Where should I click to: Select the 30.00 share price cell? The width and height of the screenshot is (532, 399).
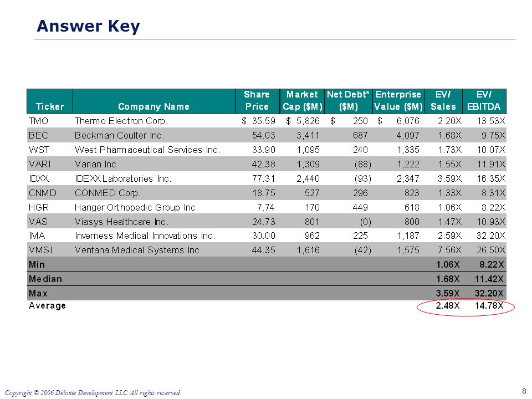pos(264,236)
